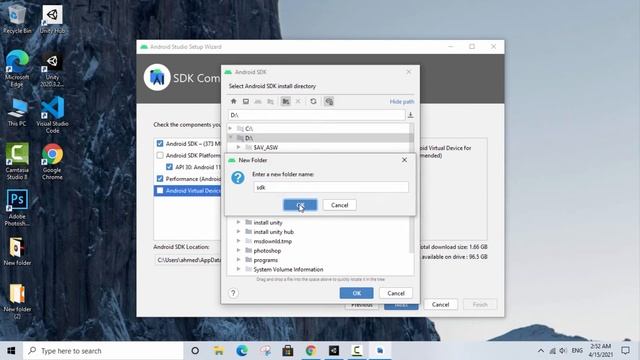The image size is (640, 360).
Task: Click Cancel in the Setup Wizard
Action: tap(440, 304)
